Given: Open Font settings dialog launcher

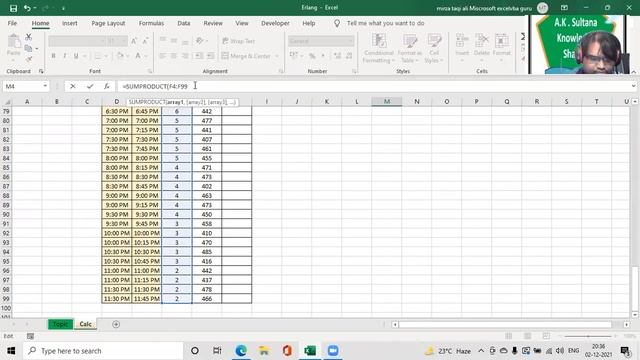Looking at the screenshot, I should (150, 71).
